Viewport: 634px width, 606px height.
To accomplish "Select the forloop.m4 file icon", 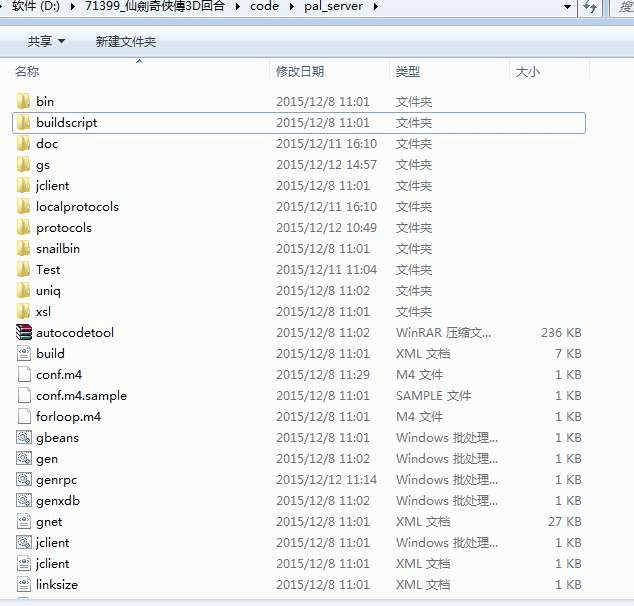I will (24, 416).
